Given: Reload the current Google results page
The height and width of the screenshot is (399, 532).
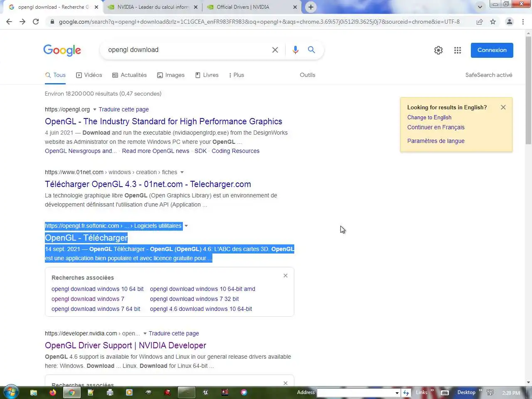Looking at the screenshot, I should click(36, 22).
